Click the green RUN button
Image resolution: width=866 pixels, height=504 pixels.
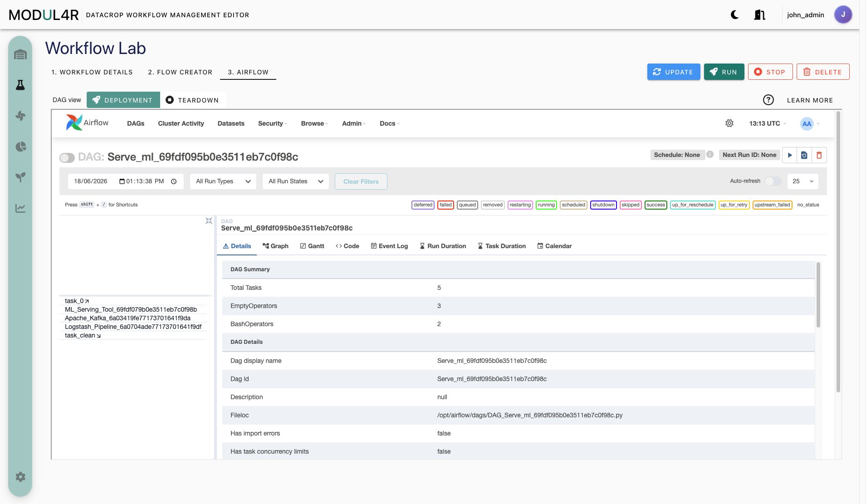[x=724, y=72]
